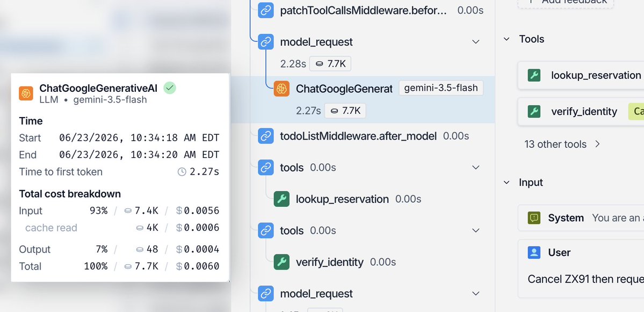Click the 2.28s duration under model_request
This screenshot has height=312, width=644.
[x=293, y=64]
